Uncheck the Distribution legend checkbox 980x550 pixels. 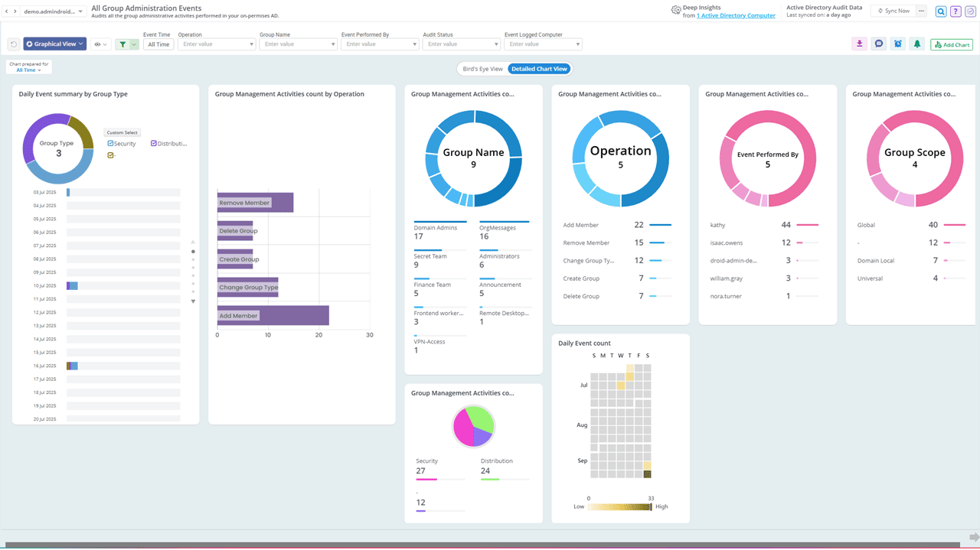click(x=154, y=144)
